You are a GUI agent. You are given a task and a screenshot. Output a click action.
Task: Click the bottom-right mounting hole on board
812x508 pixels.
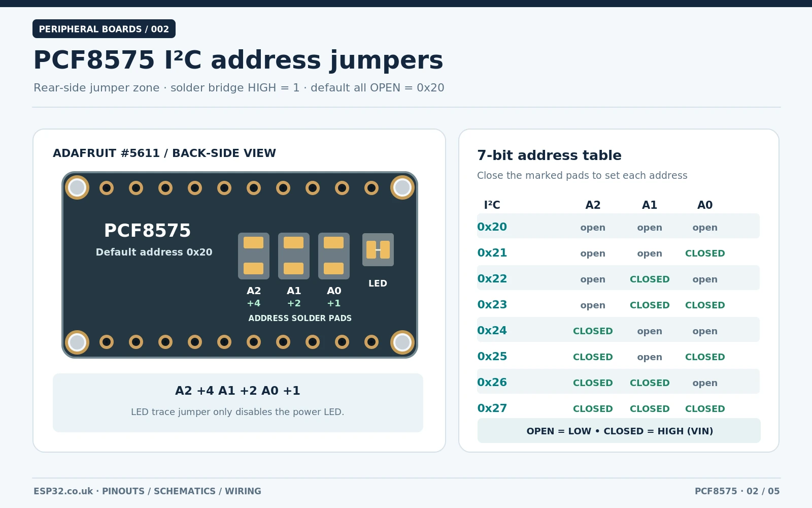click(x=402, y=342)
